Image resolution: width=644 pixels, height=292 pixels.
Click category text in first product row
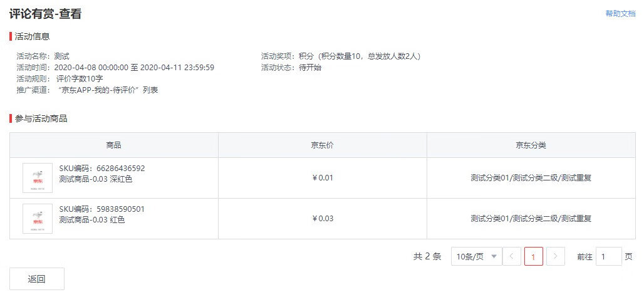coord(531,178)
